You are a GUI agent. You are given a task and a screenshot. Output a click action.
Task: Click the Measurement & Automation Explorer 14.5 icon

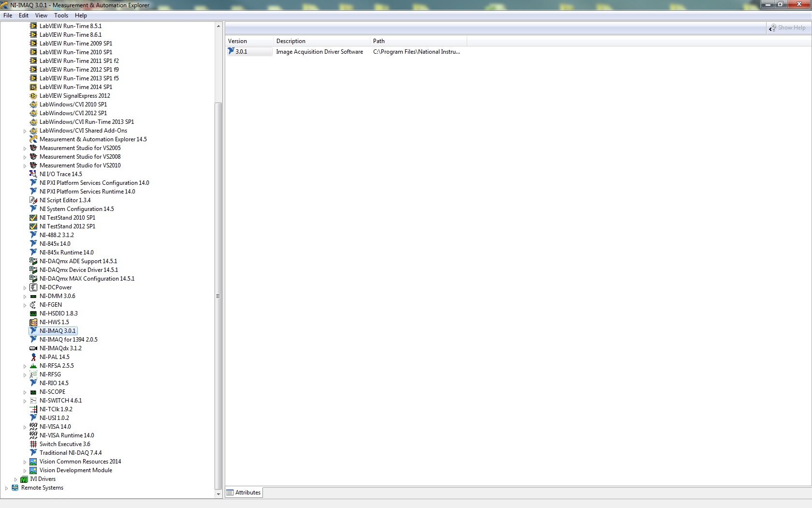tap(33, 139)
